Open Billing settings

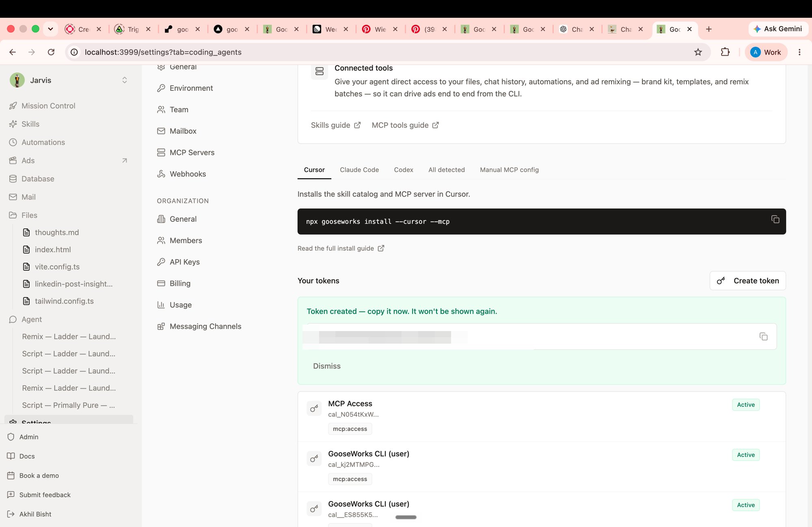180,284
